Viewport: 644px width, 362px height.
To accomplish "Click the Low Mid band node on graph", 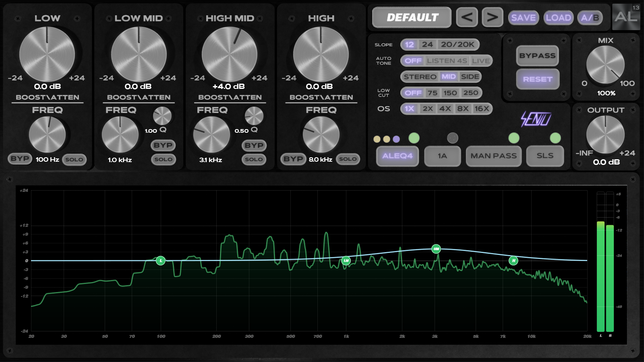I will tap(346, 261).
